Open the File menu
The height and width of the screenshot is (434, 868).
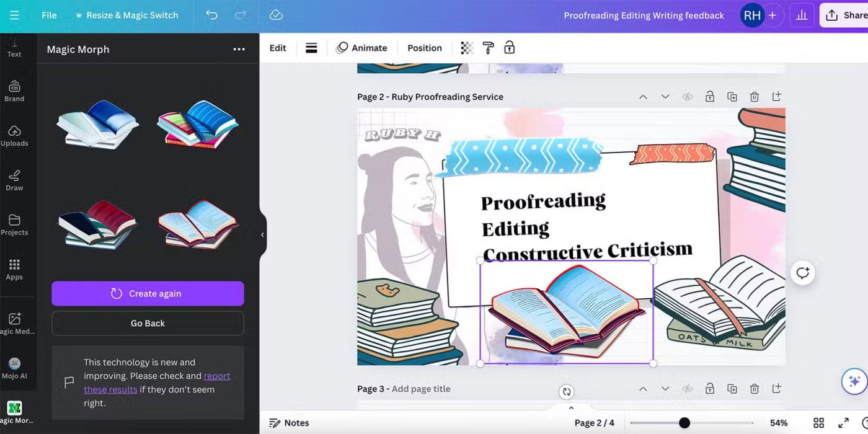pyautogui.click(x=49, y=15)
